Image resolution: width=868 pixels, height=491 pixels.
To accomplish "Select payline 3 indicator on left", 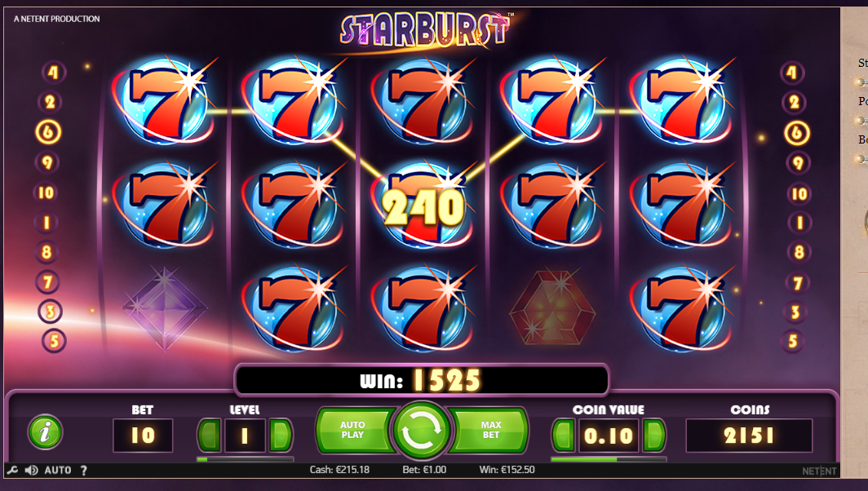I will coord(50,312).
